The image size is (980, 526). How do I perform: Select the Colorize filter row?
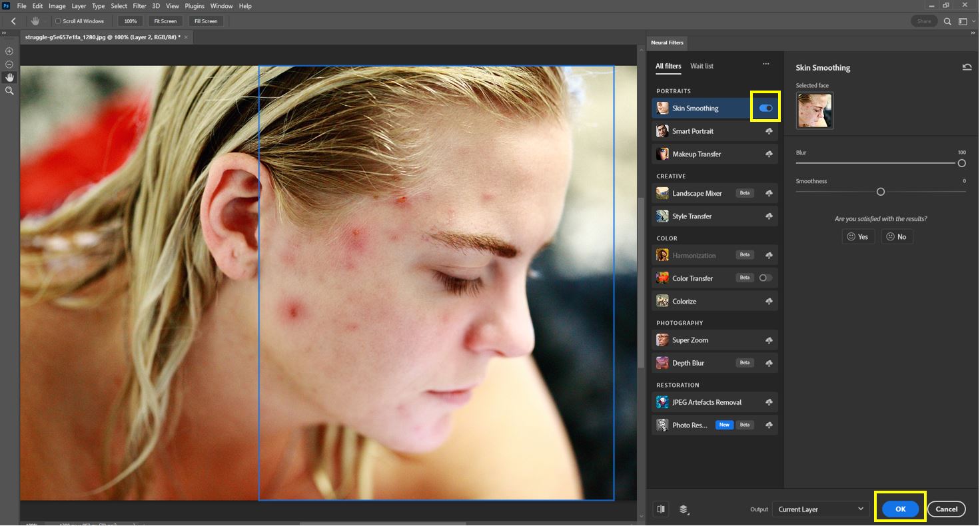(x=715, y=302)
